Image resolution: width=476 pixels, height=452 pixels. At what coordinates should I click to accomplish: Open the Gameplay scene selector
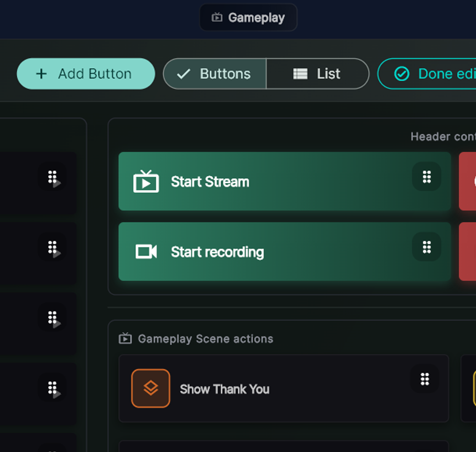pyautogui.click(x=248, y=17)
